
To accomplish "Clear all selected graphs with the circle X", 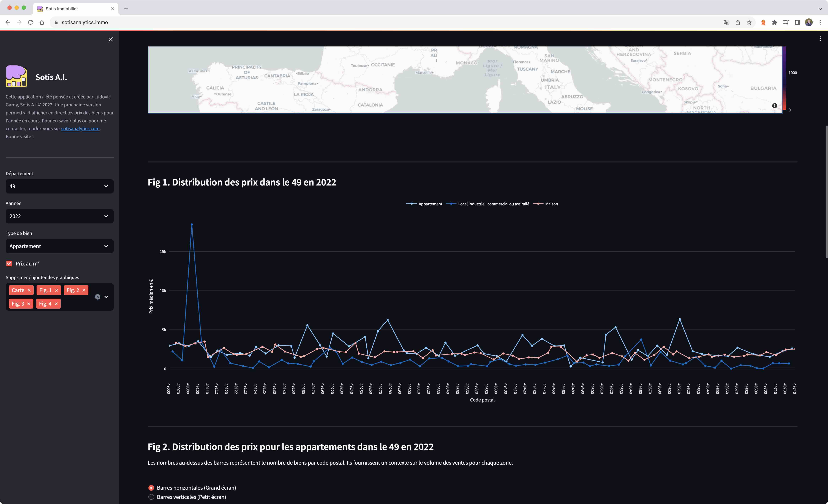I will [x=97, y=297].
